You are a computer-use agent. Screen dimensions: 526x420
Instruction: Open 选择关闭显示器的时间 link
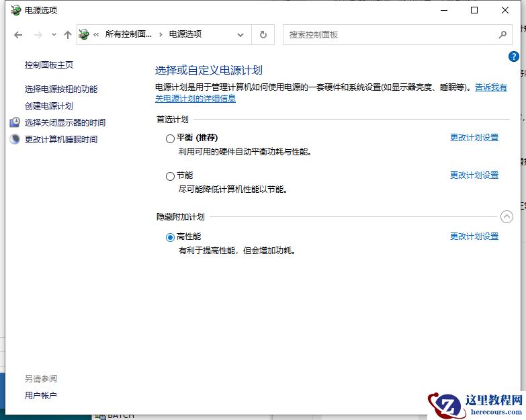pos(65,122)
